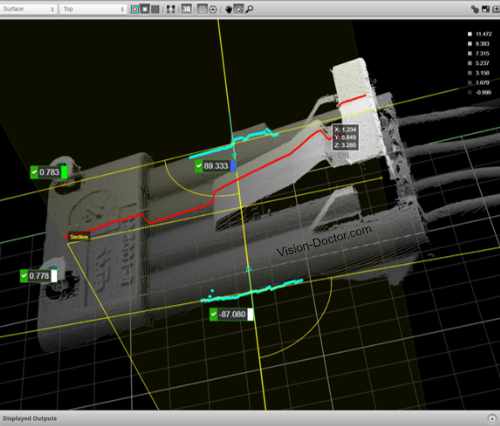The image size is (500, 426).
Task: Select the green-highlighted first view mode icon
Action: pos(135,9)
